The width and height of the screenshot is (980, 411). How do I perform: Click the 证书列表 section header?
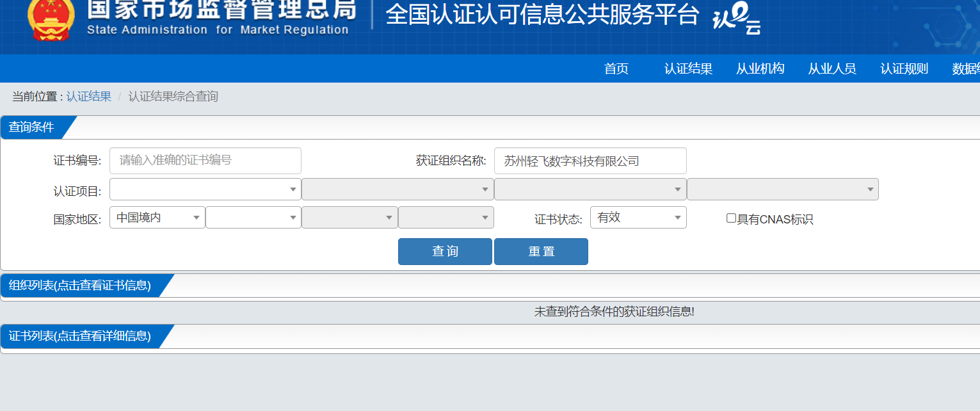[x=80, y=336]
